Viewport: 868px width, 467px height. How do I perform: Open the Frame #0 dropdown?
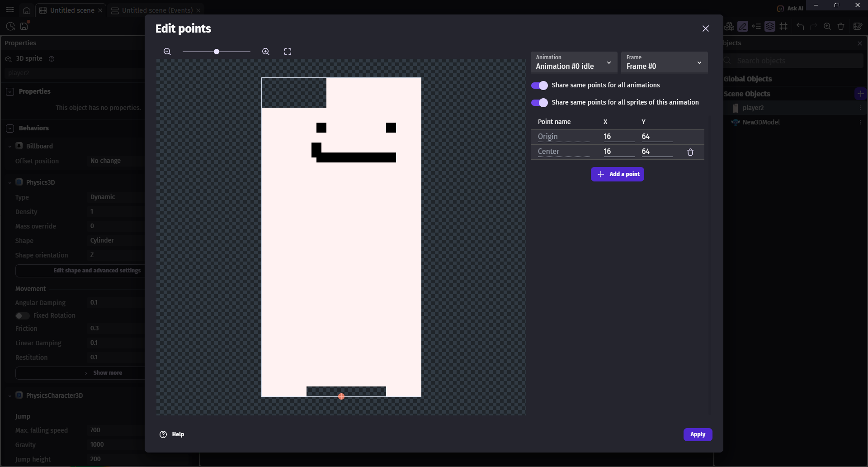click(664, 62)
